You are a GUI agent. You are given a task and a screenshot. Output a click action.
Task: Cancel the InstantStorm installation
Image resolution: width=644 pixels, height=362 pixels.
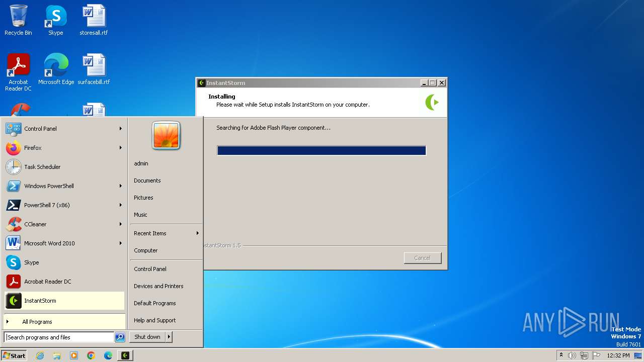(x=423, y=258)
